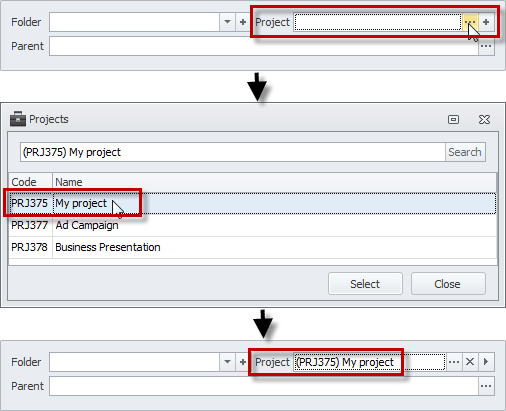This screenshot has width=506, height=411.
Task: Expand the bottom Folder dropdown arrow
Action: [x=227, y=362]
